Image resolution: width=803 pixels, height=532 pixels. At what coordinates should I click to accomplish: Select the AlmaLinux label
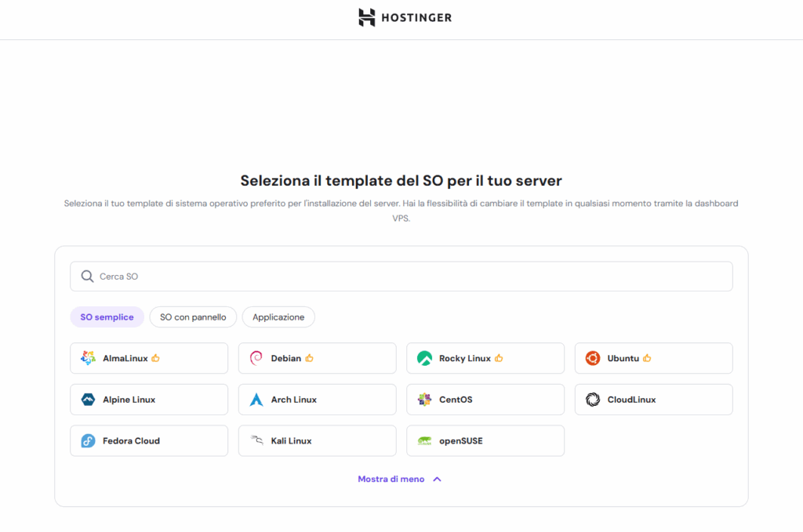(125, 358)
